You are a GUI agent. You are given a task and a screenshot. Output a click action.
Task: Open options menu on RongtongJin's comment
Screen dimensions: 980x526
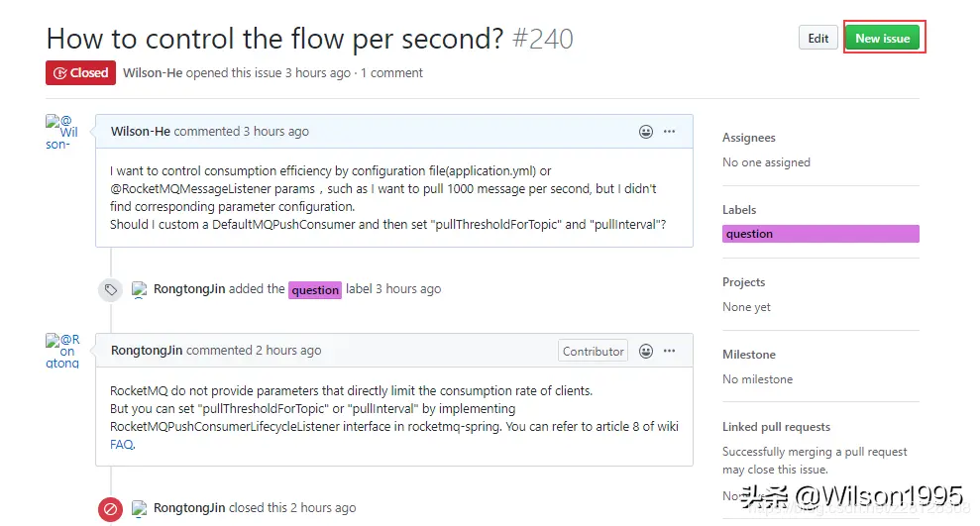[x=670, y=351]
